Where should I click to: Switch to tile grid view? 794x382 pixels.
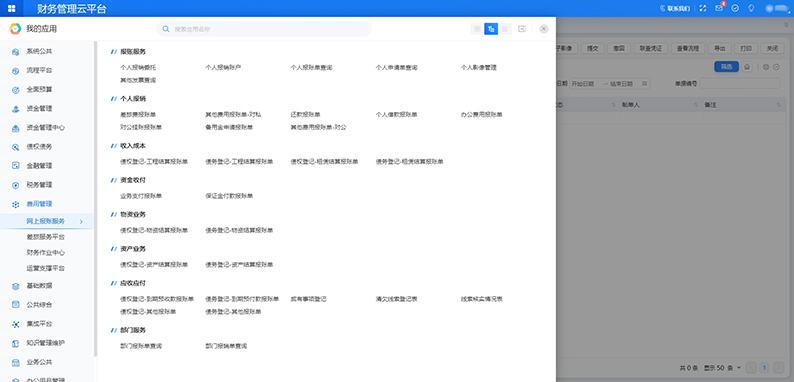point(477,29)
